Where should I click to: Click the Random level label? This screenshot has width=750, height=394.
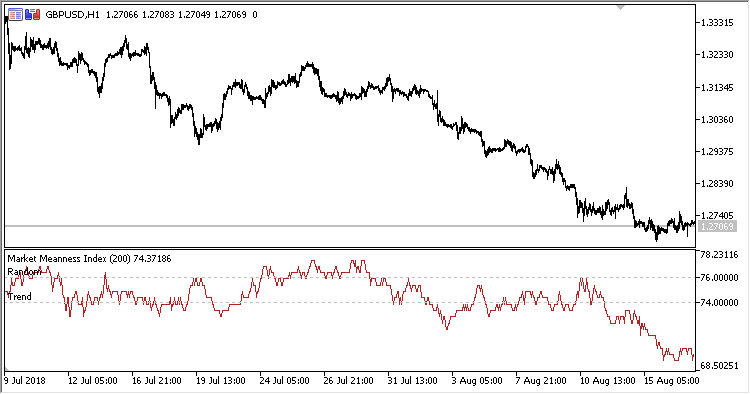[24, 272]
